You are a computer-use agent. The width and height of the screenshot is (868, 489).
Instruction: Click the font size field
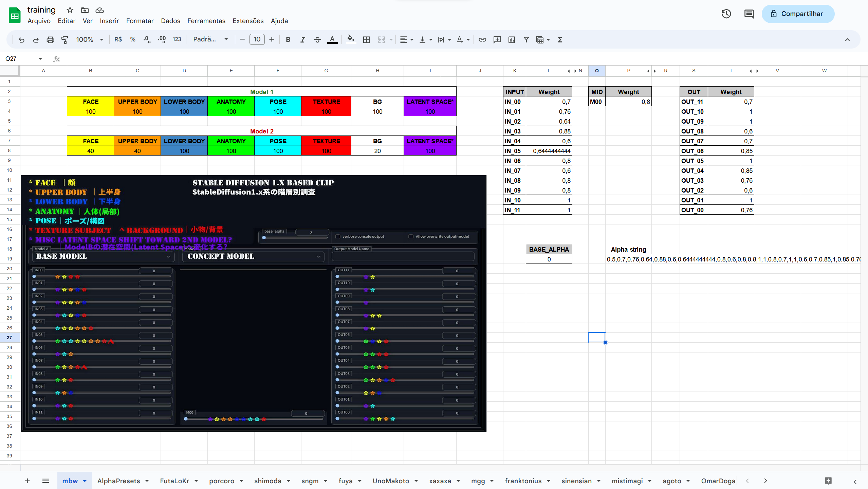coord(257,40)
